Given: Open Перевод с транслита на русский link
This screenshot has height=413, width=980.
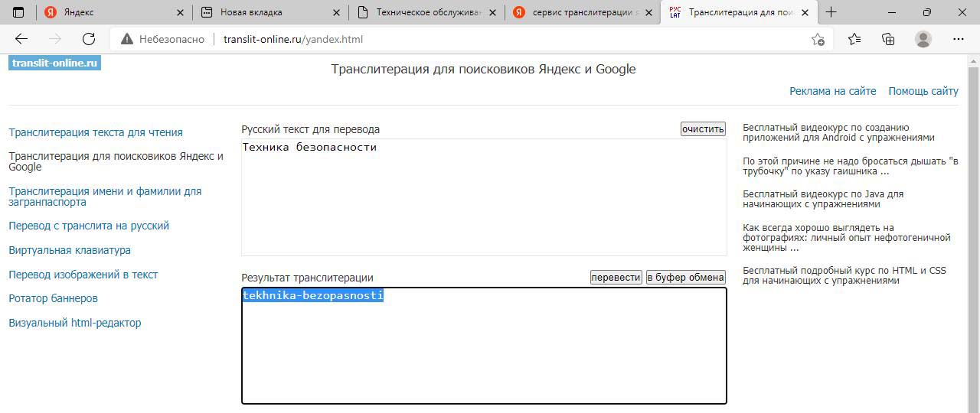Looking at the screenshot, I should tap(89, 226).
